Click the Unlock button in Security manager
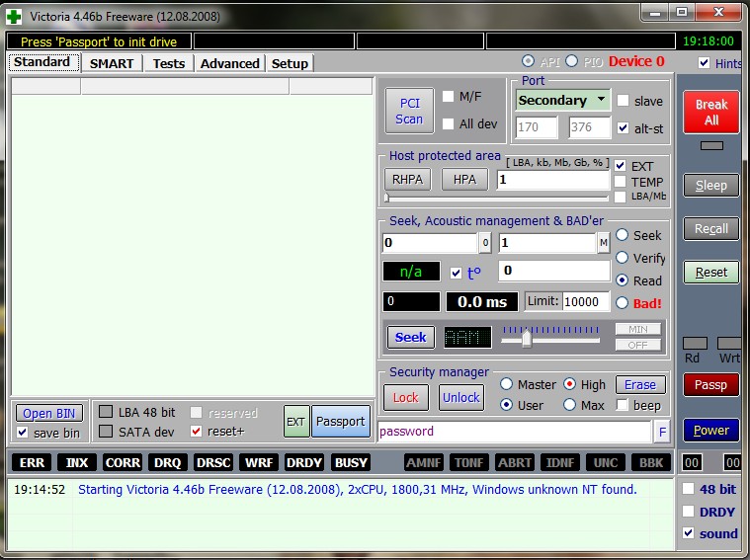This screenshot has height=560, width=750. pos(460,397)
